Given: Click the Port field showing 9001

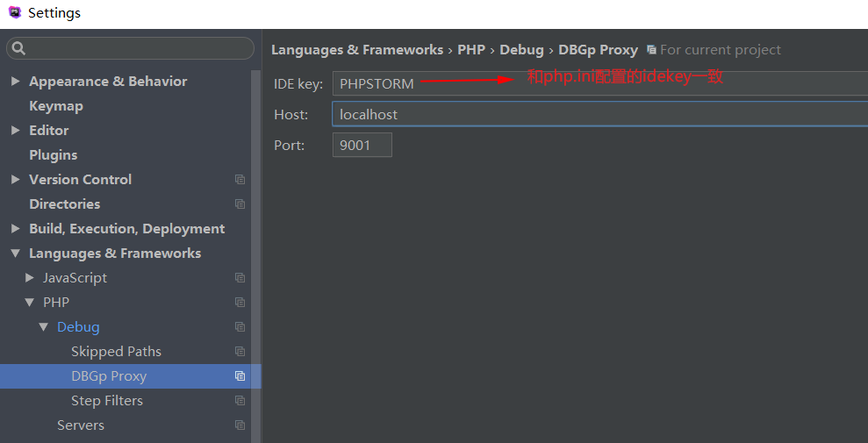Looking at the screenshot, I should click(362, 145).
